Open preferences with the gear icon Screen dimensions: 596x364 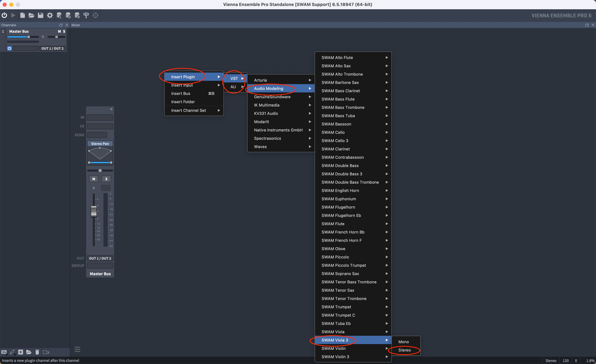50,15
